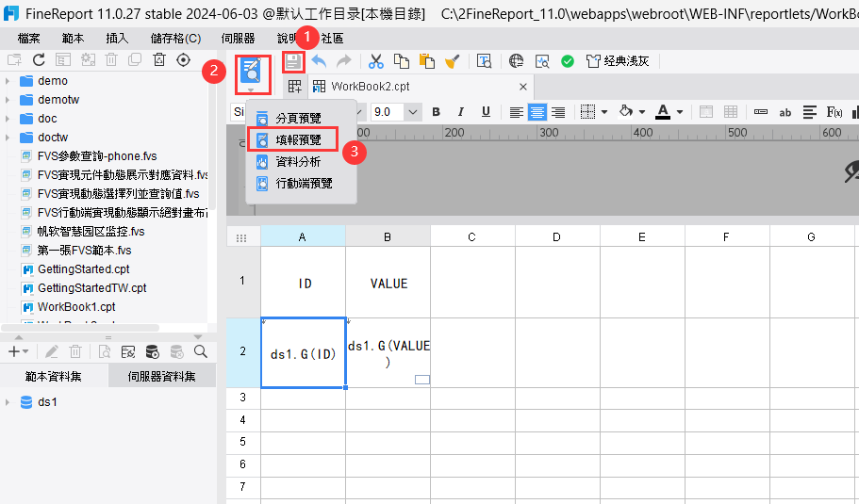Click the Redo arrow icon

(x=344, y=61)
